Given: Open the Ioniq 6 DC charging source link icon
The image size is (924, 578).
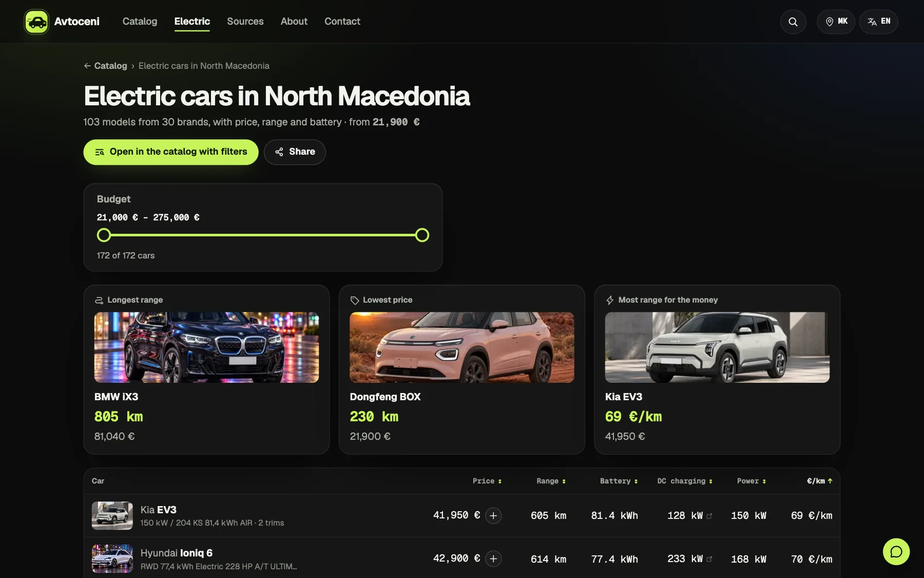Looking at the screenshot, I should click(709, 559).
